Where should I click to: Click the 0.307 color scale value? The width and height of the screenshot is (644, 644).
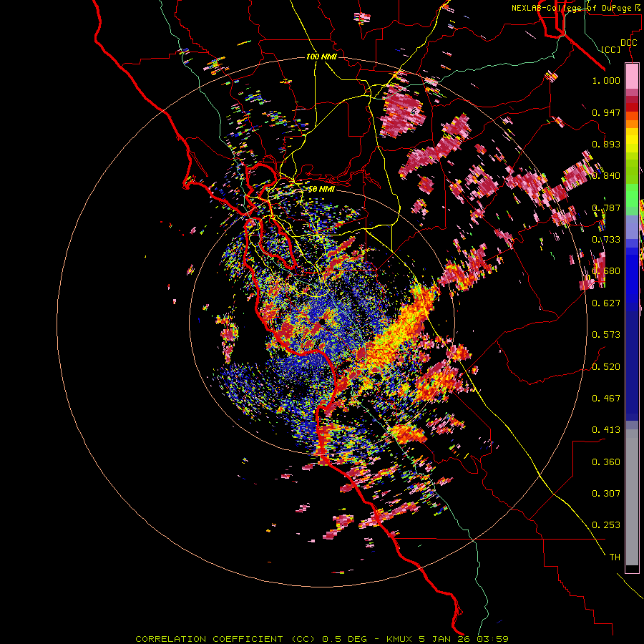[x=606, y=494]
